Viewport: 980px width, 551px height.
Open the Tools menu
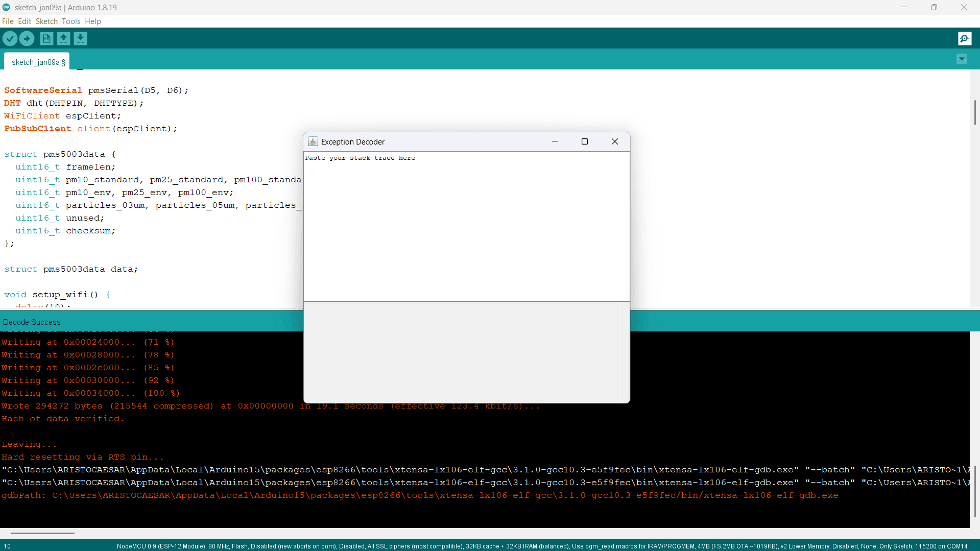70,21
